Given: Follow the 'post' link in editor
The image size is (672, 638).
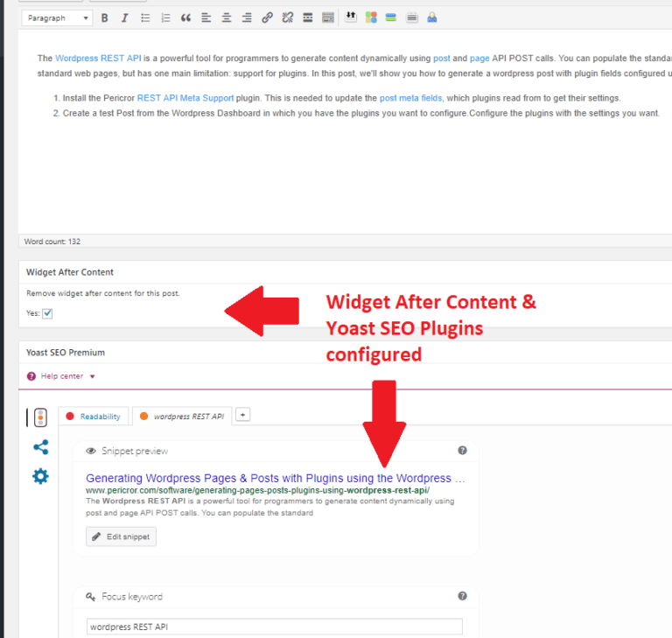Looking at the screenshot, I should [441, 59].
